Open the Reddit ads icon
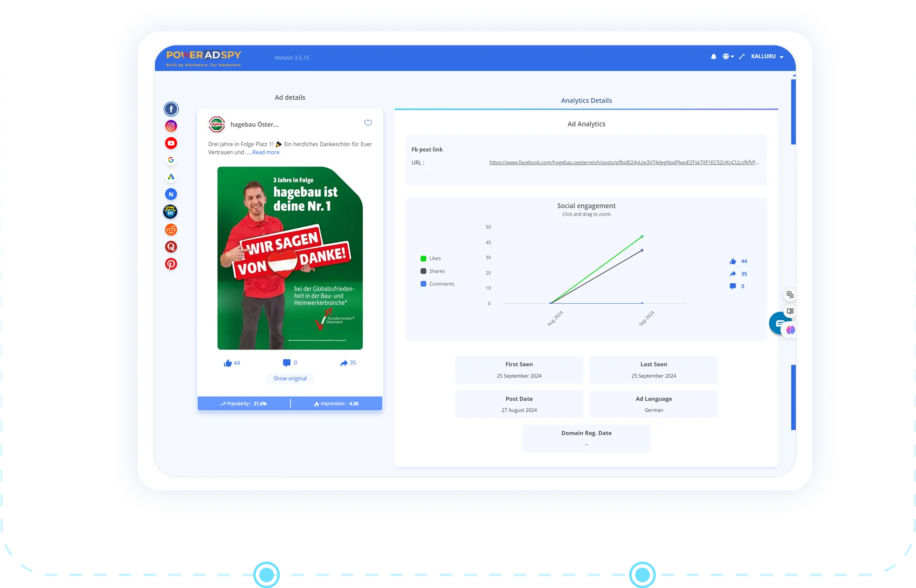 click(x=171, y=230)
